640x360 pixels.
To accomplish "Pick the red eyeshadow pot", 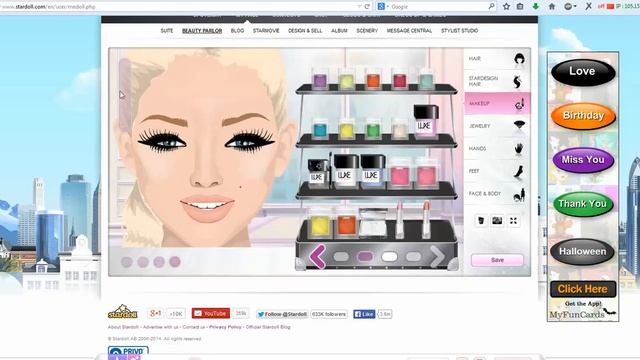I will (x=400, y=79).
